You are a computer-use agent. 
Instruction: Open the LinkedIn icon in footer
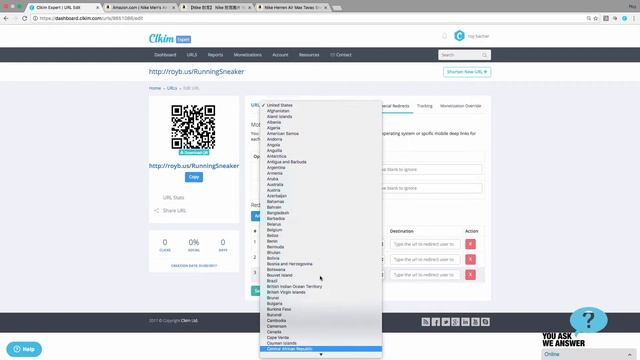click(465, 322)
